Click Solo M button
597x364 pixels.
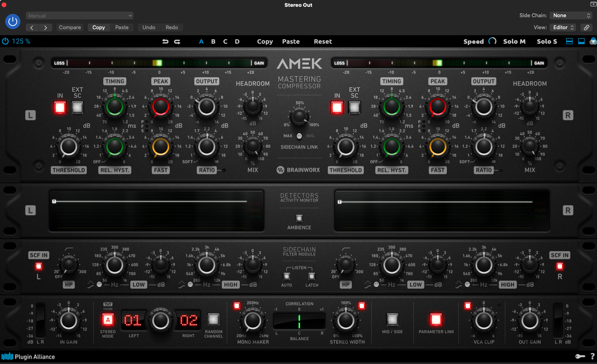pyautogui.click(x=514, y=41)
